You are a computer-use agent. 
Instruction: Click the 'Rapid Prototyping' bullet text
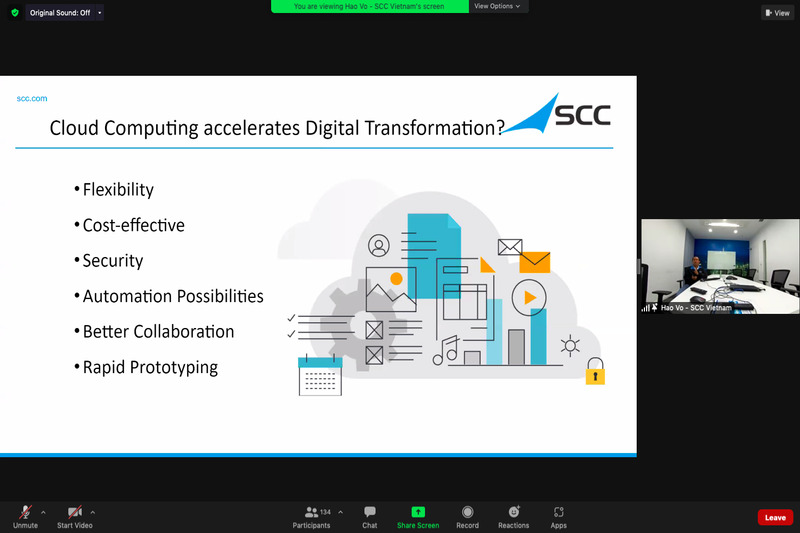(x=150, y=367)
